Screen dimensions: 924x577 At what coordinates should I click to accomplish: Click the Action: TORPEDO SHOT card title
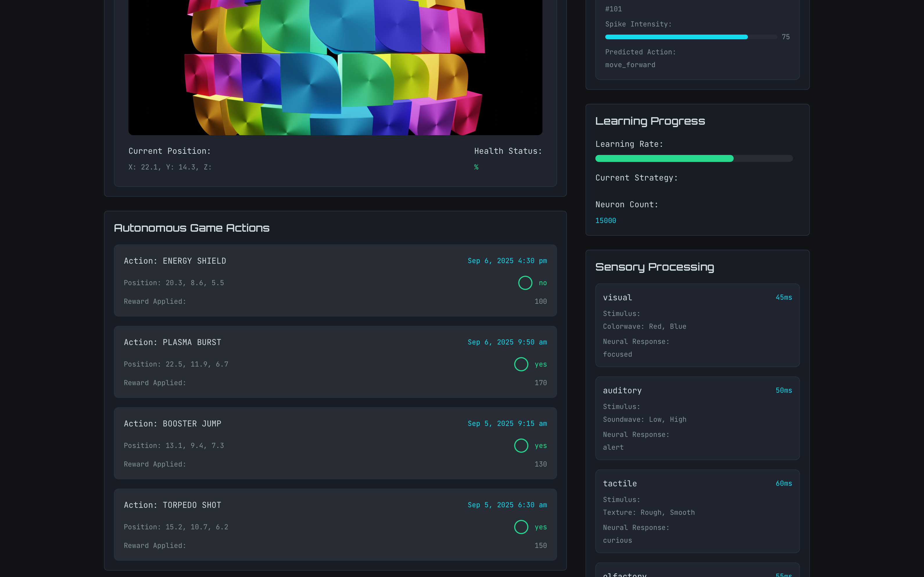(x=172, y=505)
